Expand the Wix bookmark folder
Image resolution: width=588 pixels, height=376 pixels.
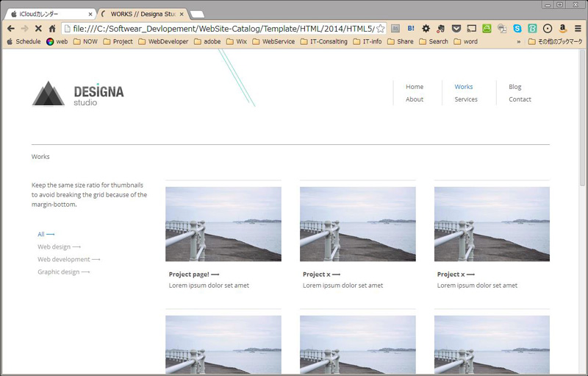click(x=237, y=42)
